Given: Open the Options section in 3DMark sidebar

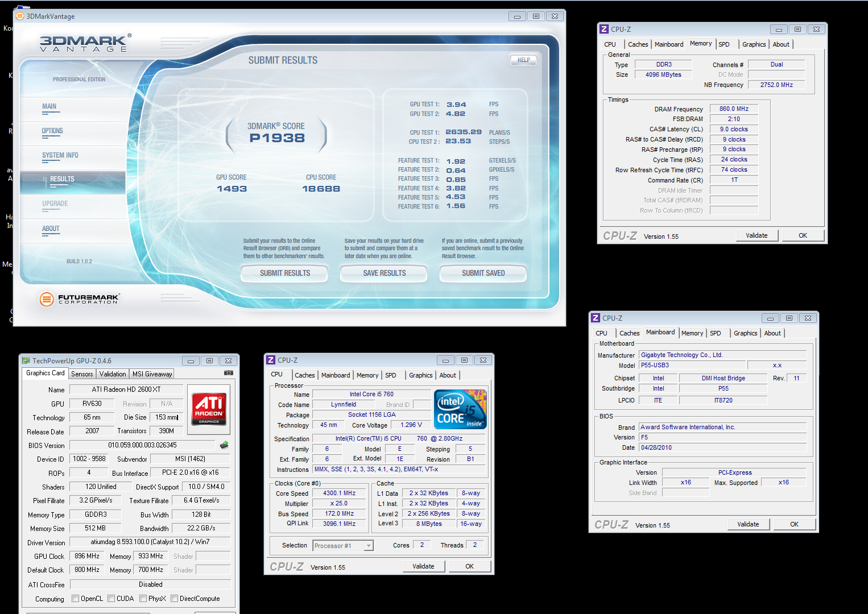Looking at the screenshot, I should click(73, 132).
